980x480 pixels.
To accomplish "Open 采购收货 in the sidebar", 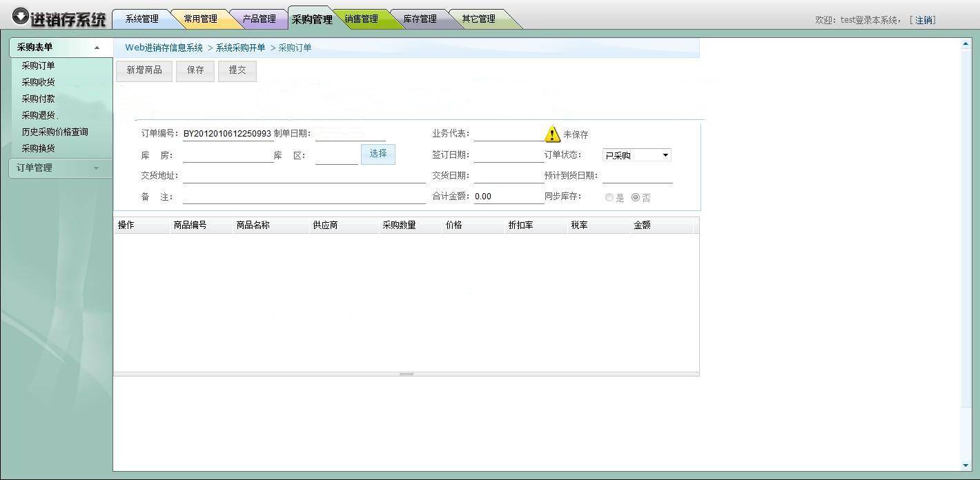I will 38,82.
